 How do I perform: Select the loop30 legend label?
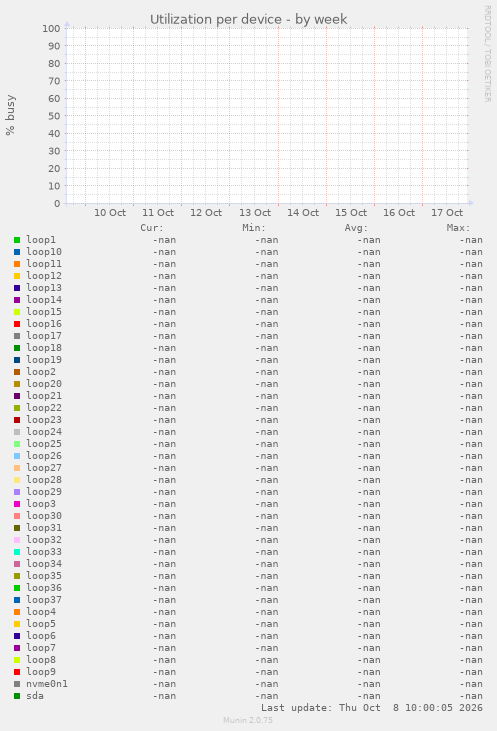click(x=44, y=516)
